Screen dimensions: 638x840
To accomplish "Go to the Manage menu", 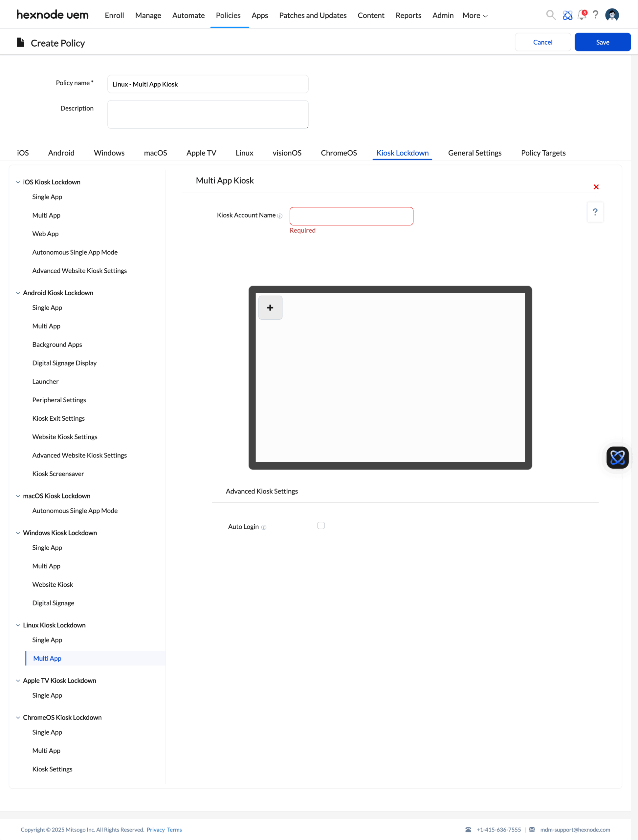I will tap(148, 15).
